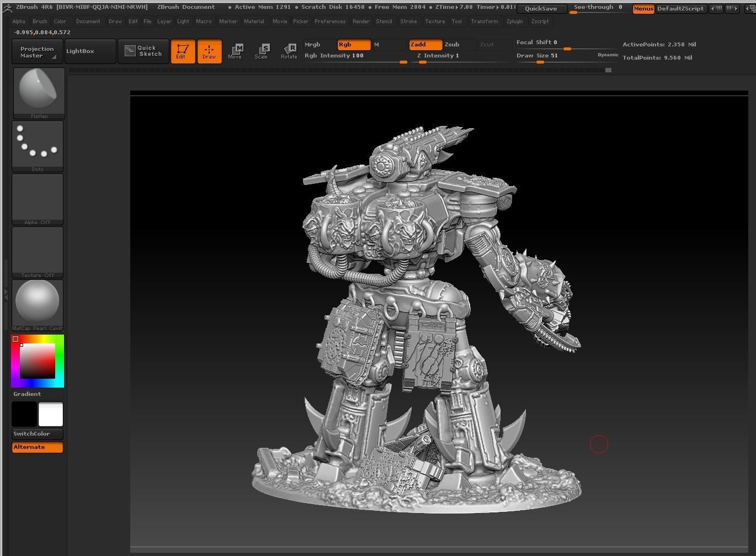Select the Rotate tool
Screen dimensions: 756x556
(x=289, y=51)
